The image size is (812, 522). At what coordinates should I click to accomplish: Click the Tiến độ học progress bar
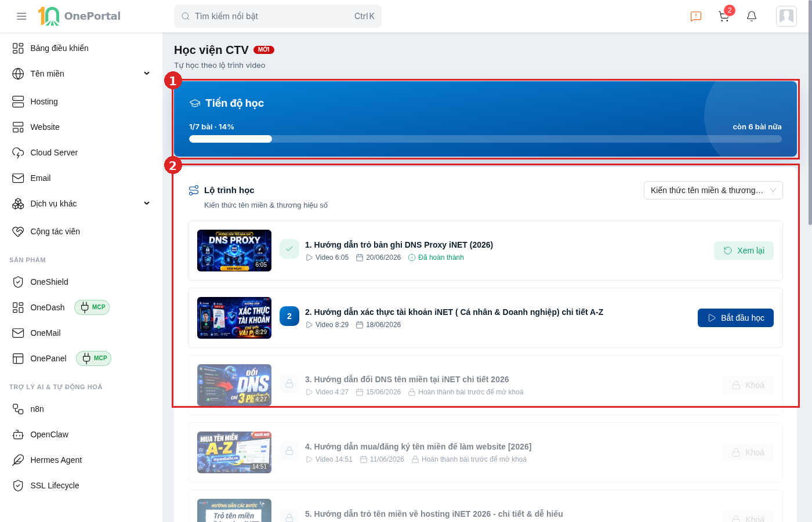485,139
